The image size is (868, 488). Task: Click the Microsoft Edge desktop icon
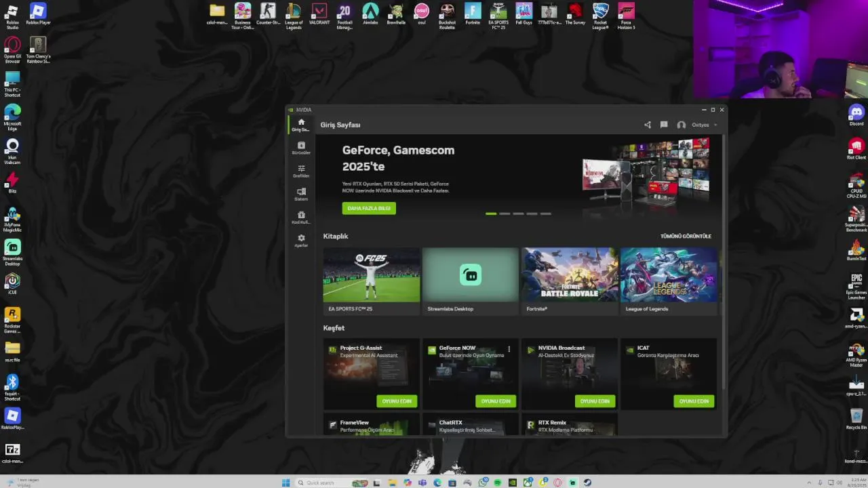click(x=12, y=117)
